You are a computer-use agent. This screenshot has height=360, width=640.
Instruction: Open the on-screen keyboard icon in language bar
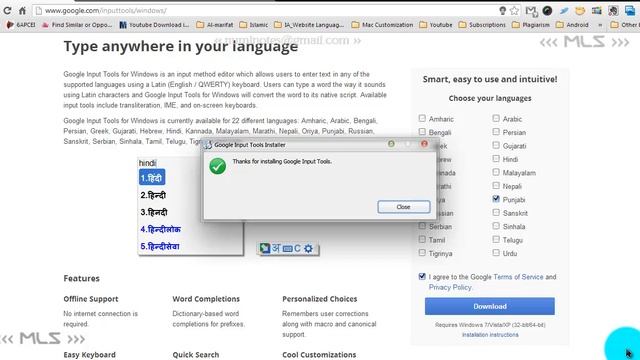pyautogui.click(x=287, y=249)
